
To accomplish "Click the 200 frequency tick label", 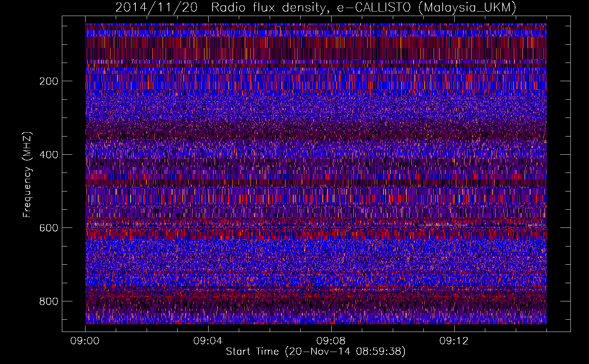I will click(x=49, y=81).
